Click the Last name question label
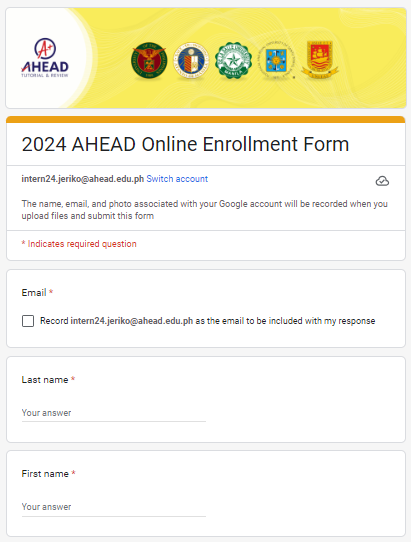Viewport: 411px width, 542px height. (x=45, y=380)
